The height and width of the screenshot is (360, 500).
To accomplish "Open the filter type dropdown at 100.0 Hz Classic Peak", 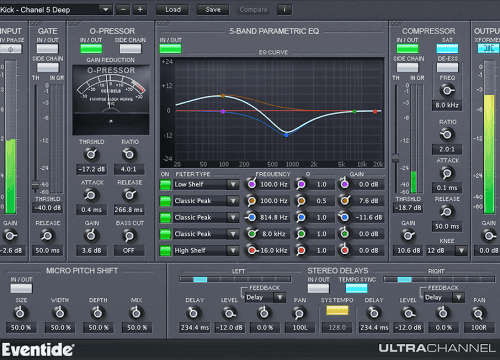I will click(x=233, y=201).
